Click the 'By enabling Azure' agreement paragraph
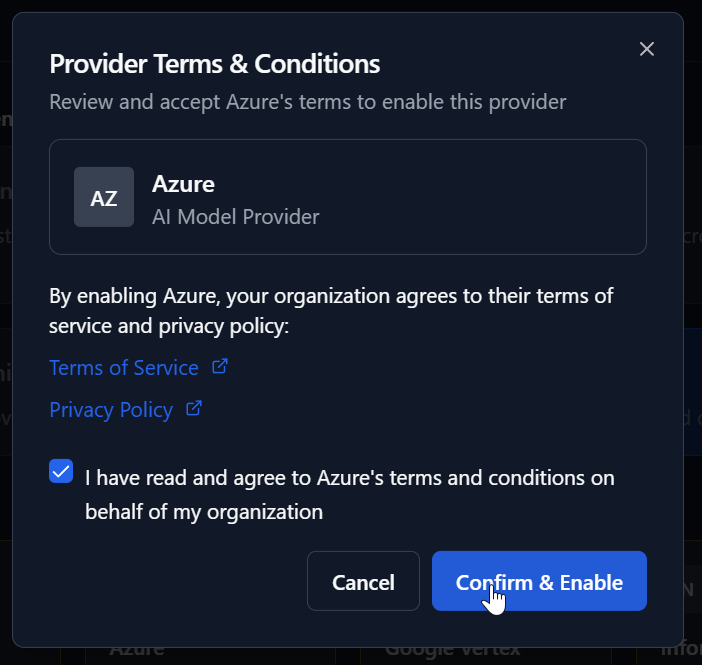The width and height of the screenshot is (702, 665). [x=331, y=296]
